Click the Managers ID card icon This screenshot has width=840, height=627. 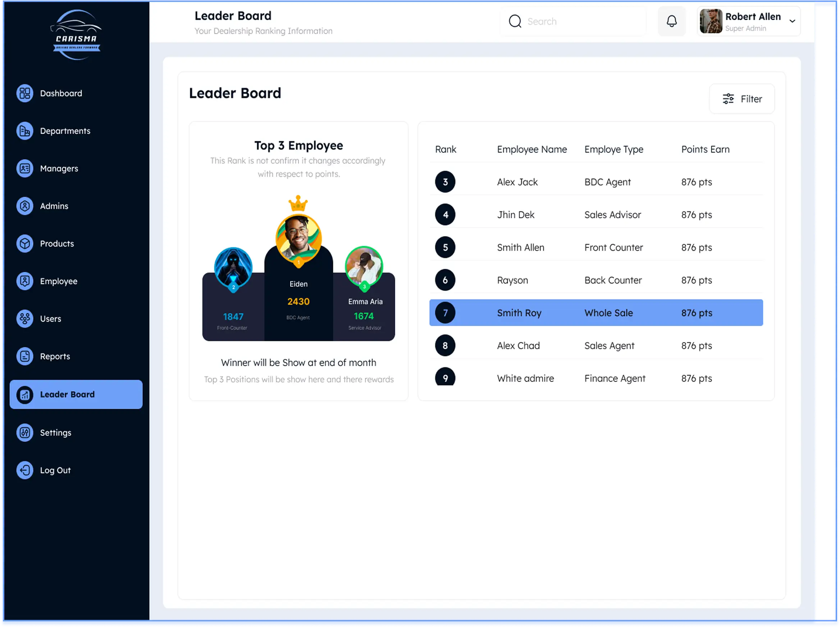click(x=25, y=169)
